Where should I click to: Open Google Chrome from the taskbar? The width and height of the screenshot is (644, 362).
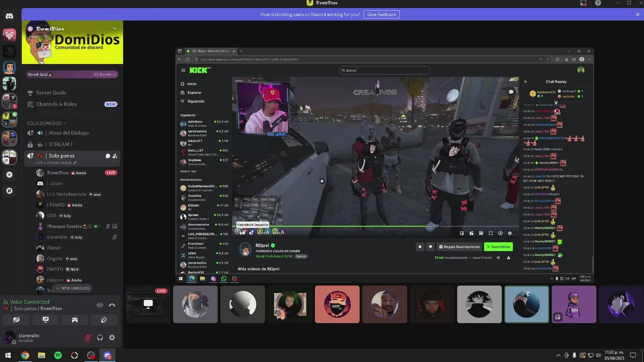point(25,355)
